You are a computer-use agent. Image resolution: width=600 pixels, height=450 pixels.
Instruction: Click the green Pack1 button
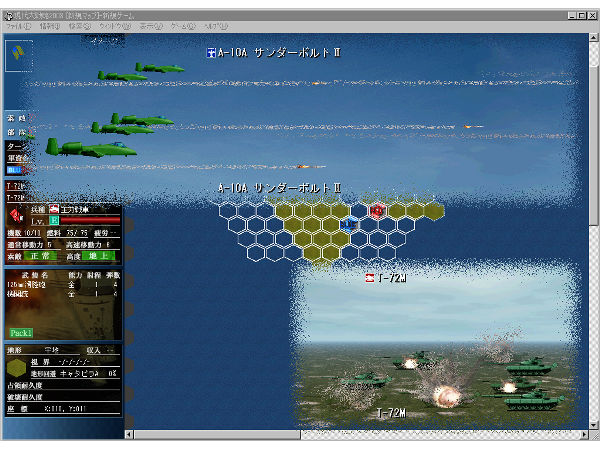pos(21,333)
